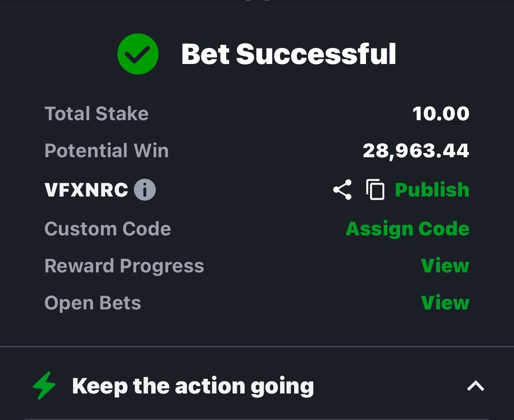The height and width of the screenshot is (420, 514).
Task: Tap the Total Stake value 10.00
Action: click(x=441, y=114)
